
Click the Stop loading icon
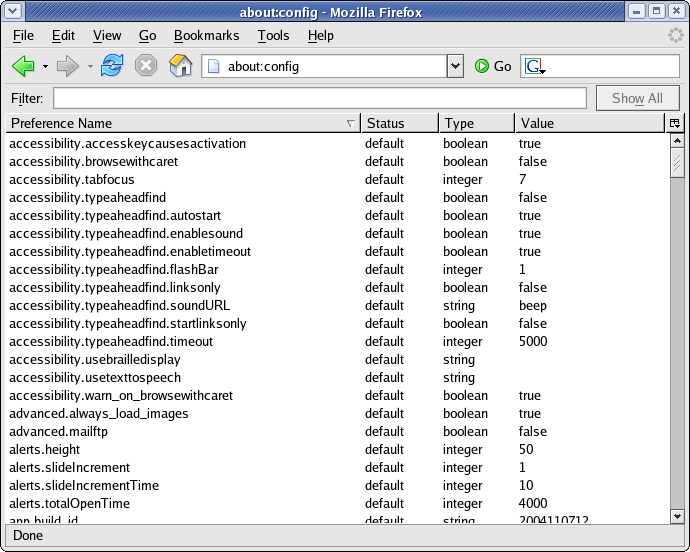(146, 67)
